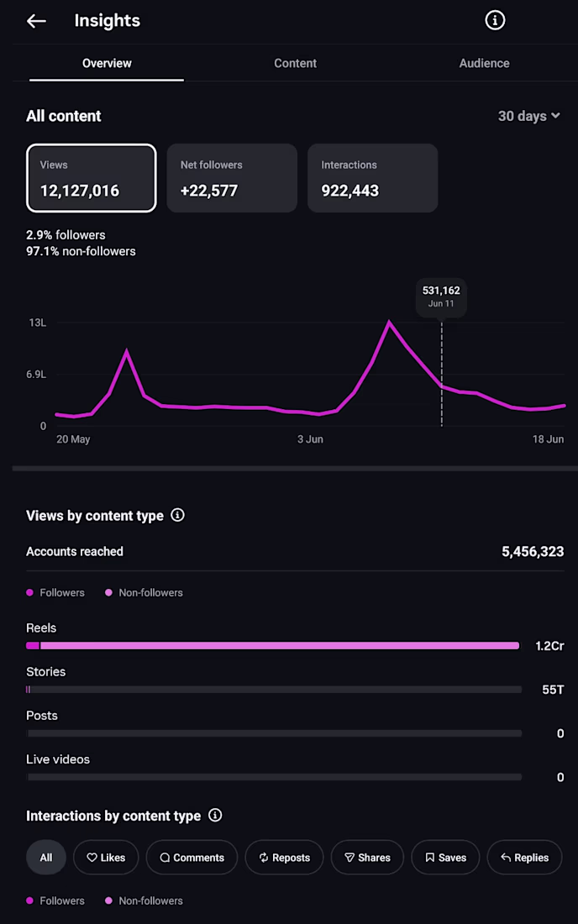Click the 97.1% non-followers text
Image resolution: width=578 pixels, height=924 pixels.
pos(81,251)
